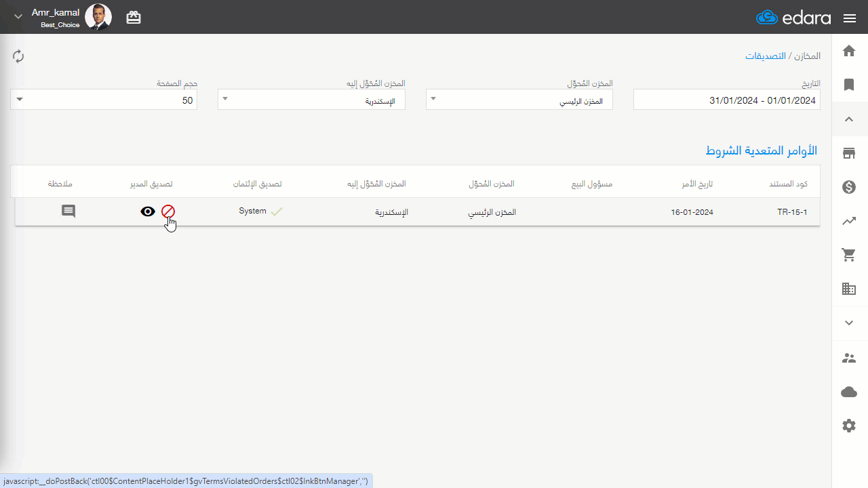Open the people/users sidebar icon
Screen dimensions: 868x488
tap(849, 358)
